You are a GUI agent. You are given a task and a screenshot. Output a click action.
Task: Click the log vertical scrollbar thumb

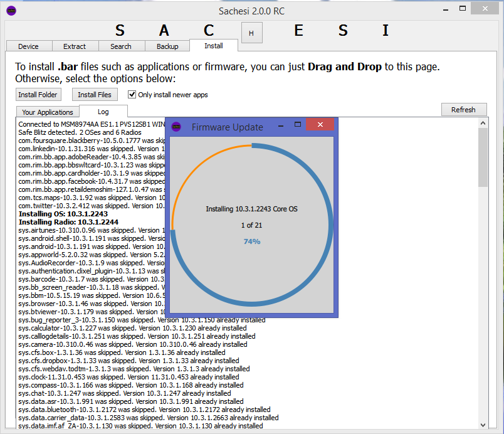[483, 157]
